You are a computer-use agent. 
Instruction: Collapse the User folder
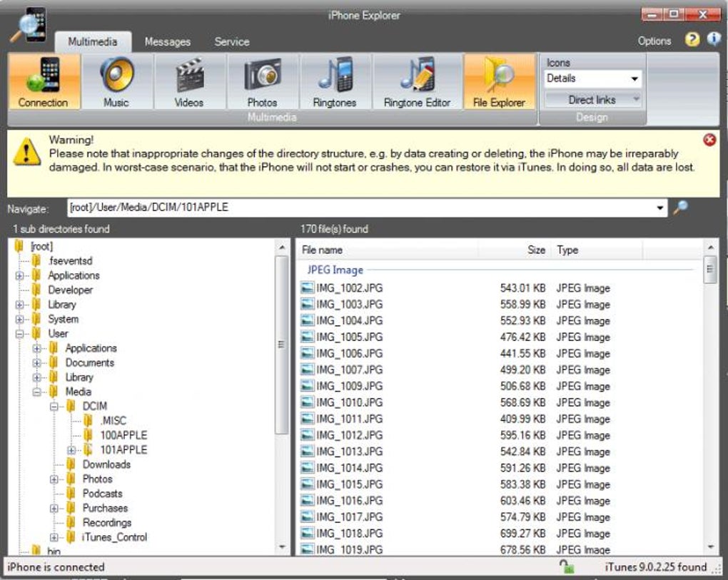click(19, 334)
